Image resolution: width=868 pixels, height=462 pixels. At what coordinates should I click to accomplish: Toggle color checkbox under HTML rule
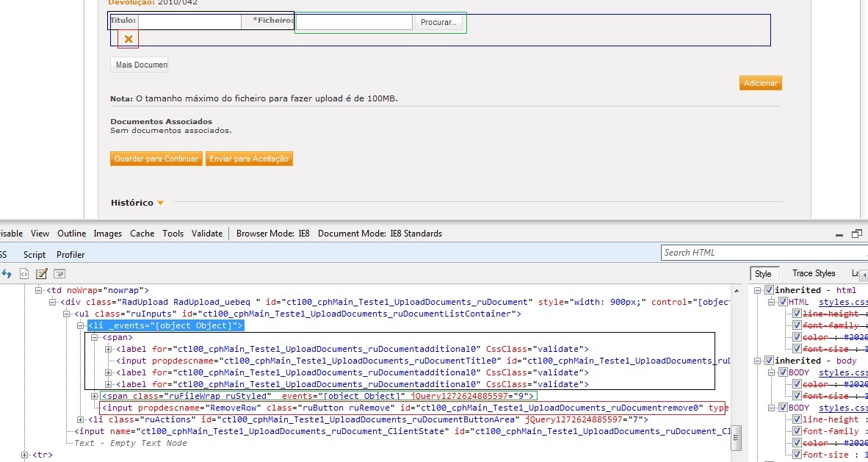coord(797,337)
